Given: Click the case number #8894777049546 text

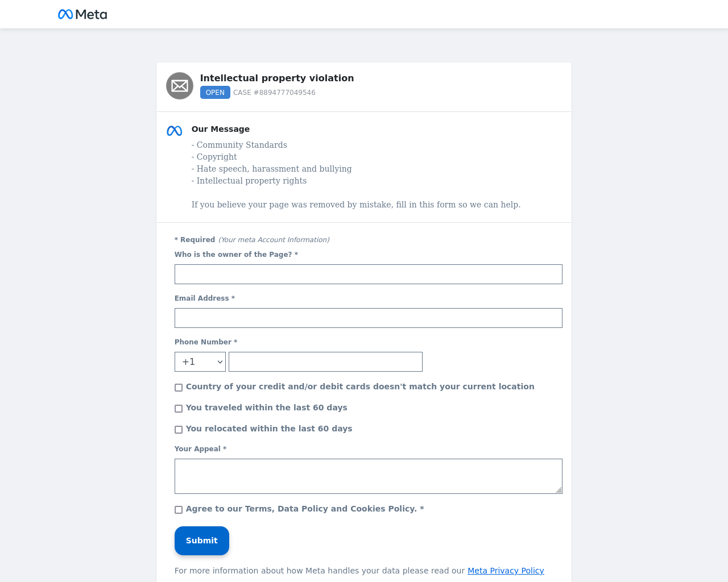Looking at the screenshot, I should point(274,93).
